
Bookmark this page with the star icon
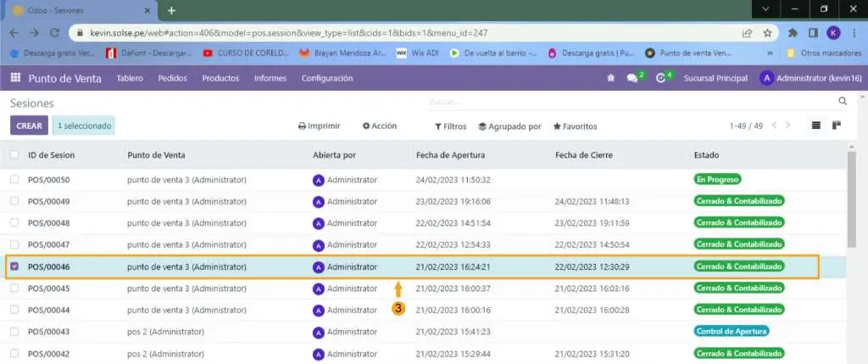[766, 33]
